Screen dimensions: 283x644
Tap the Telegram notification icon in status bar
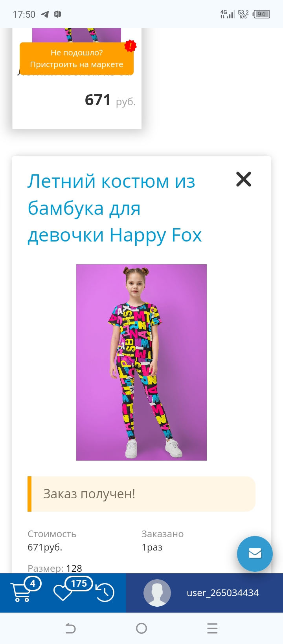pos(45,15)
